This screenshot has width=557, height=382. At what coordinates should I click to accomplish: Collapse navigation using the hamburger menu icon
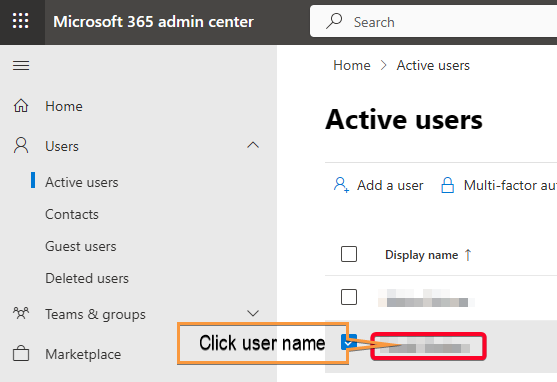pyautogui.click(x=21, y=66)
